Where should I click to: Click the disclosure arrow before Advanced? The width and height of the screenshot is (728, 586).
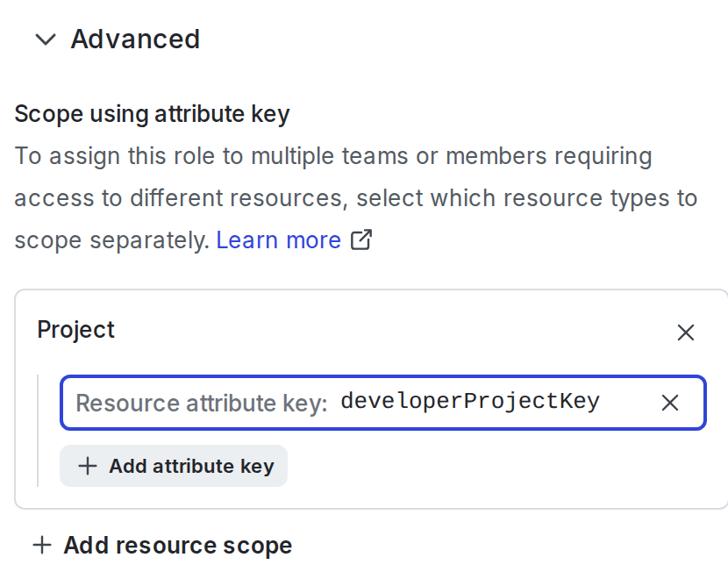coord(45,39)
